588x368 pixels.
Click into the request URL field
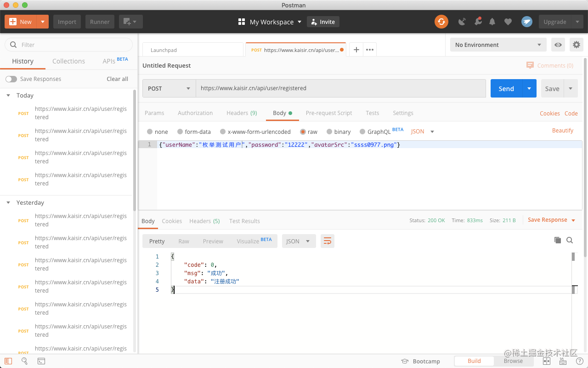coord(340,88)
